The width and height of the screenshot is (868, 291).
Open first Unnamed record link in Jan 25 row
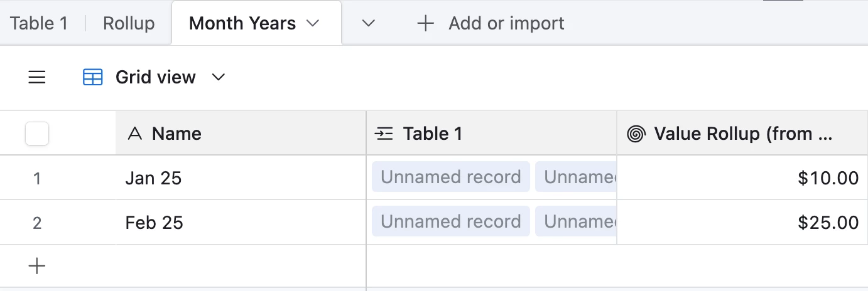point(451,177)
